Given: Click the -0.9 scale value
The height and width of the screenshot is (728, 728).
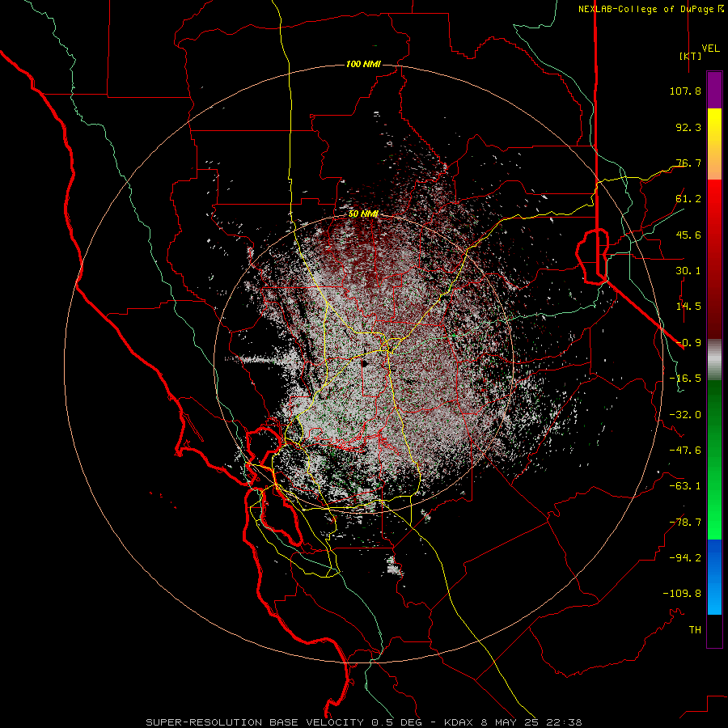Looking at the screenshot, I should [x=688, y=343].
